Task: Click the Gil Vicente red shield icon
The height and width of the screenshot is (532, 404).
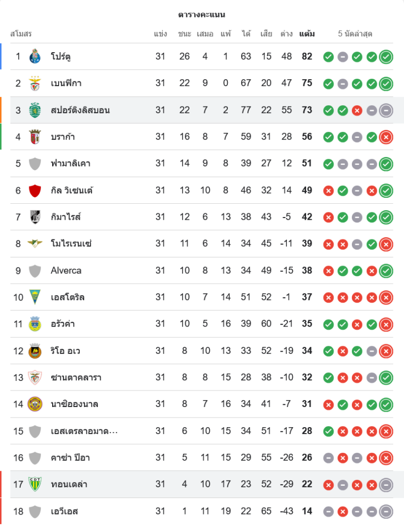Action: [x=35, y=190]
